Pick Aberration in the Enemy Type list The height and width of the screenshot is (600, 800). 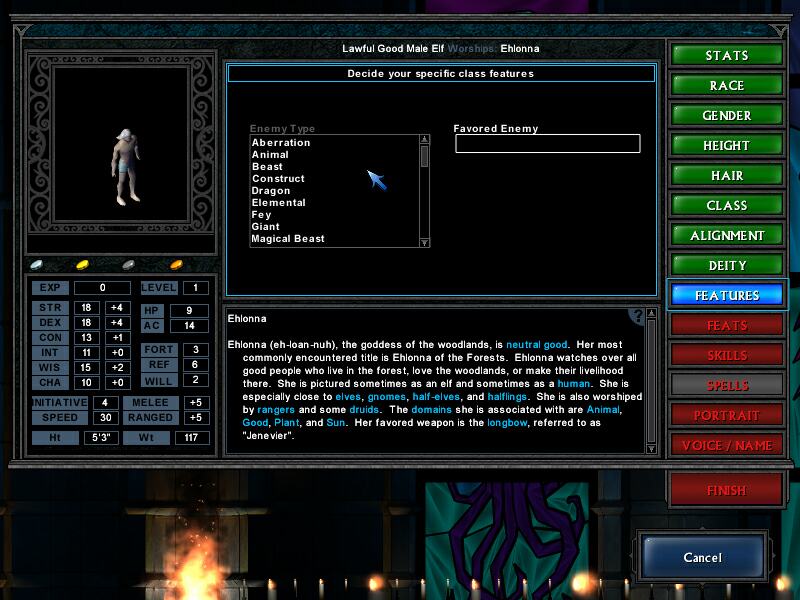click(x=281, y=143)
